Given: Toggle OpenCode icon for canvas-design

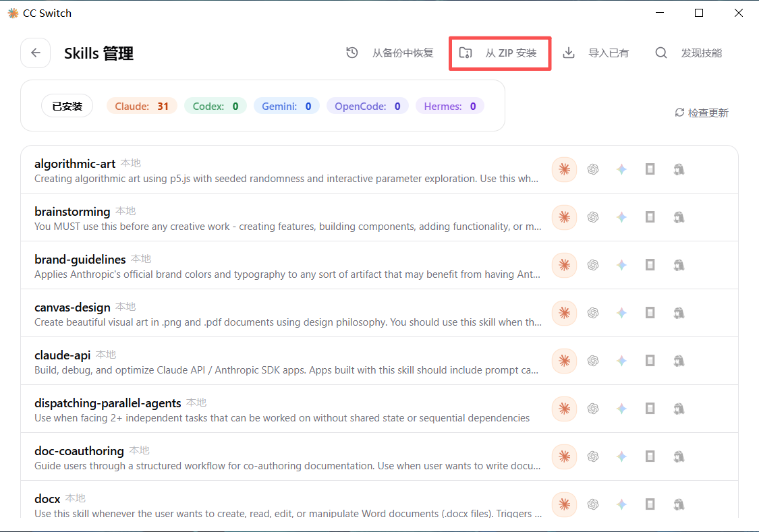Looking at the screenshot, I should click(650, 313).
